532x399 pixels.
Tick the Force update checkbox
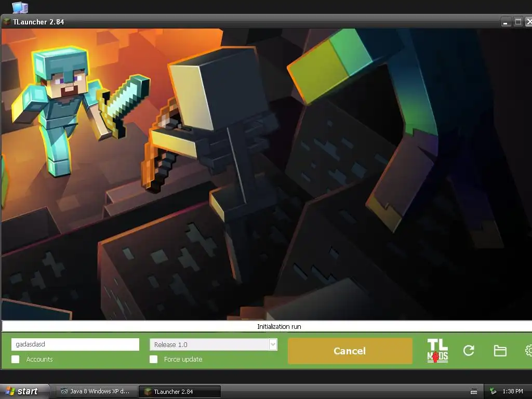pyautogui.click(x=153, y=359)
